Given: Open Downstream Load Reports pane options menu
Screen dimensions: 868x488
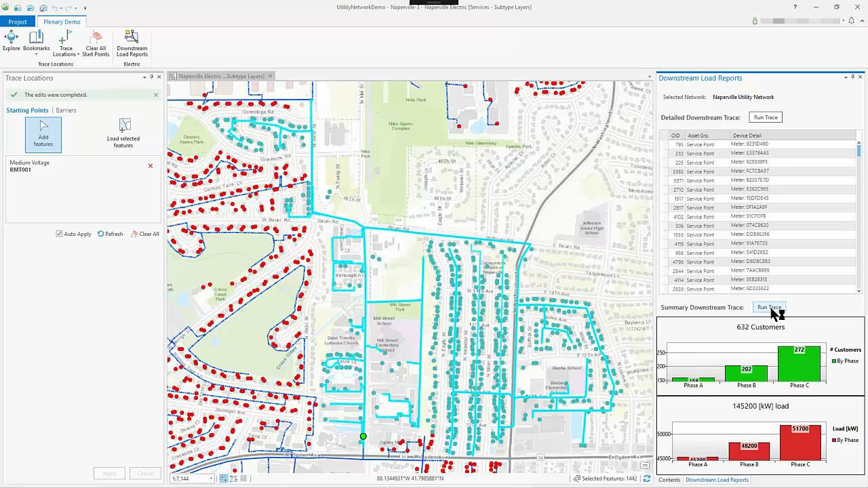Looking at the screenshot, I should 846,77.
